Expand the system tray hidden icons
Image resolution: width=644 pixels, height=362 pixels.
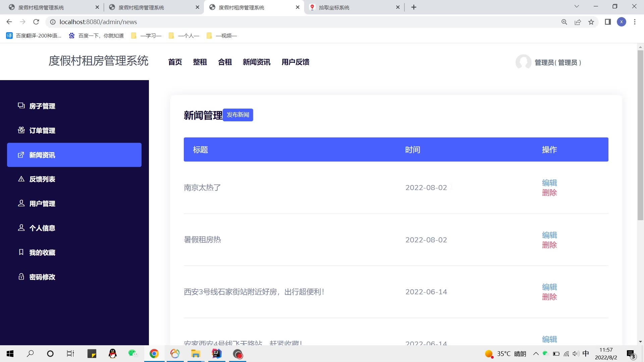coord(536,354)
